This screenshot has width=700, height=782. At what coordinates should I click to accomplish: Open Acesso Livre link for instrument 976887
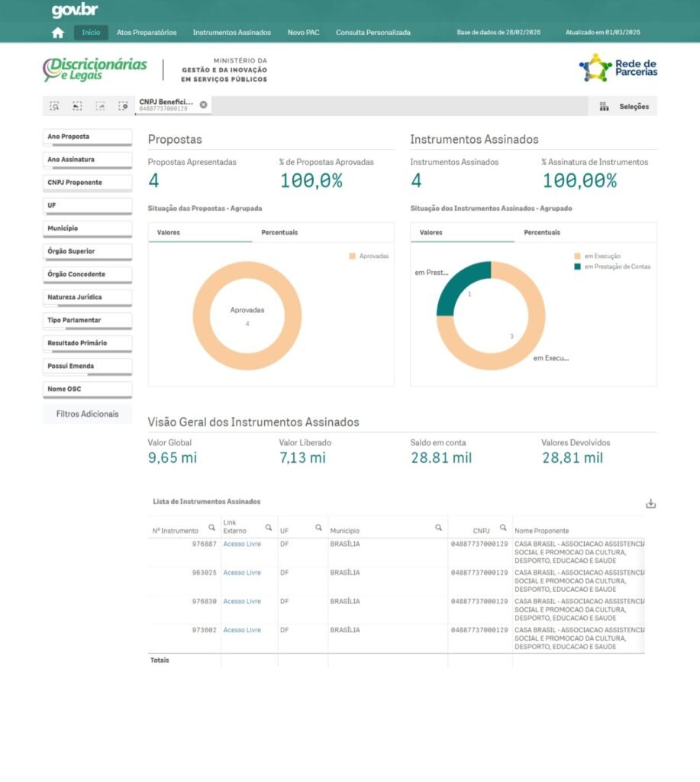click(x=242, y=544)
